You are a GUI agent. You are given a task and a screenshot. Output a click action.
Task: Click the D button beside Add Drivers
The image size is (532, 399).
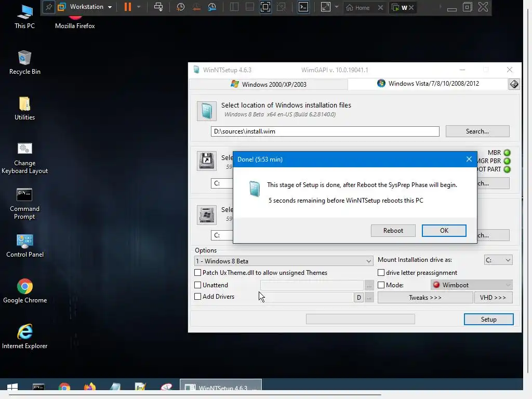(358, 298)
